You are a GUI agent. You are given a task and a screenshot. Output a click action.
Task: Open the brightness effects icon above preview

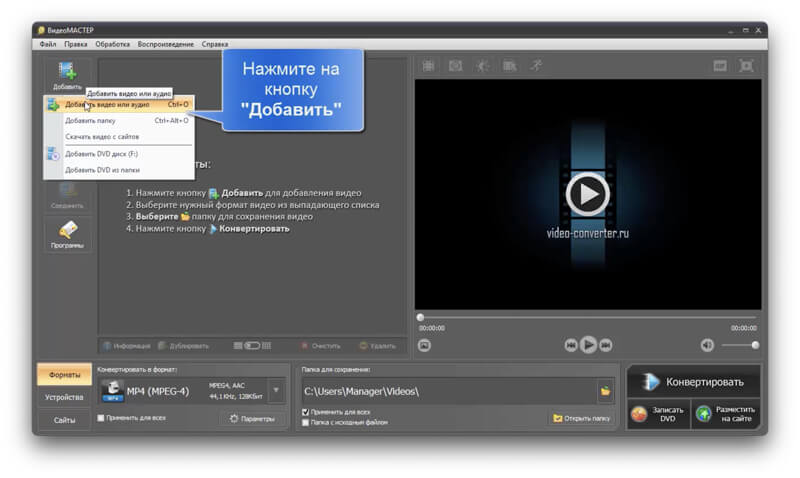pos(482,65)
